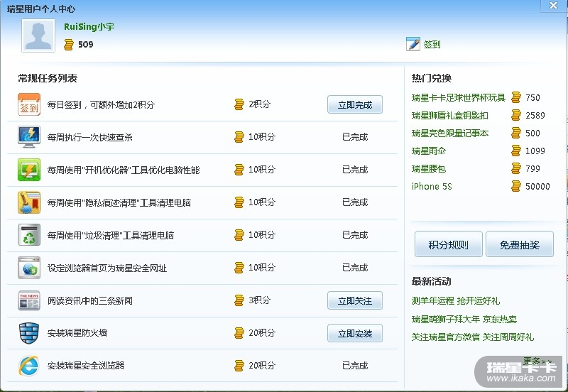This screenshot has width=568, height=392.
Task: Click 立即安装 for 瑞星防火墙
Action: (x=354, y=333)
